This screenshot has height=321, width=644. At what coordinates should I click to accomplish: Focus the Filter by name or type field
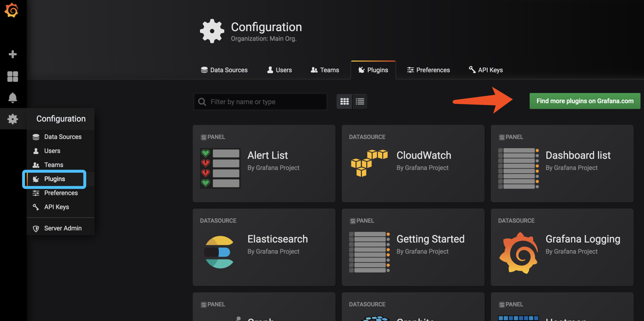coord(261,102)
